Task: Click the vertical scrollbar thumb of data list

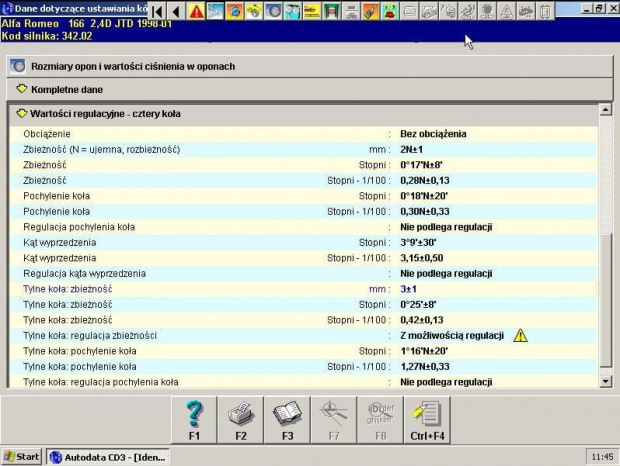Action: pyautogui.click(x=605, y=300)
